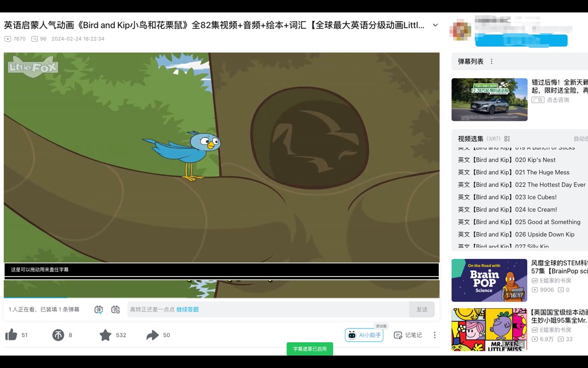Click the 视频选集 header
The width and height of the screenshot is (588, 368).
(470, 138)
